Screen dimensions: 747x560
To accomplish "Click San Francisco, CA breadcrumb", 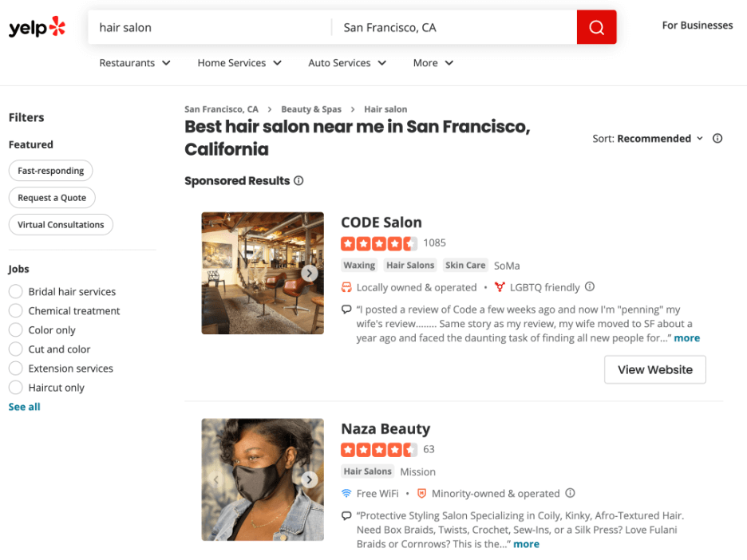I will (x=222, y=109).
